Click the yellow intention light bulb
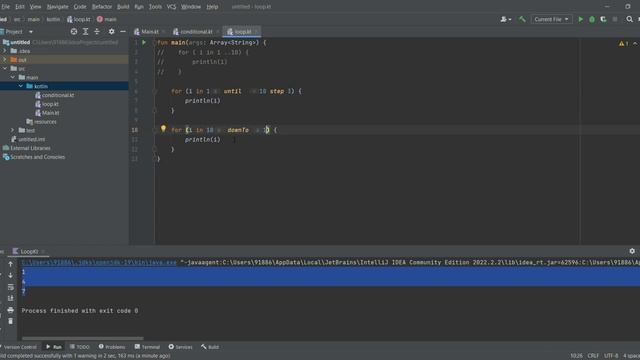The width and height of the screenshot is (640, 360). [163, 129]
